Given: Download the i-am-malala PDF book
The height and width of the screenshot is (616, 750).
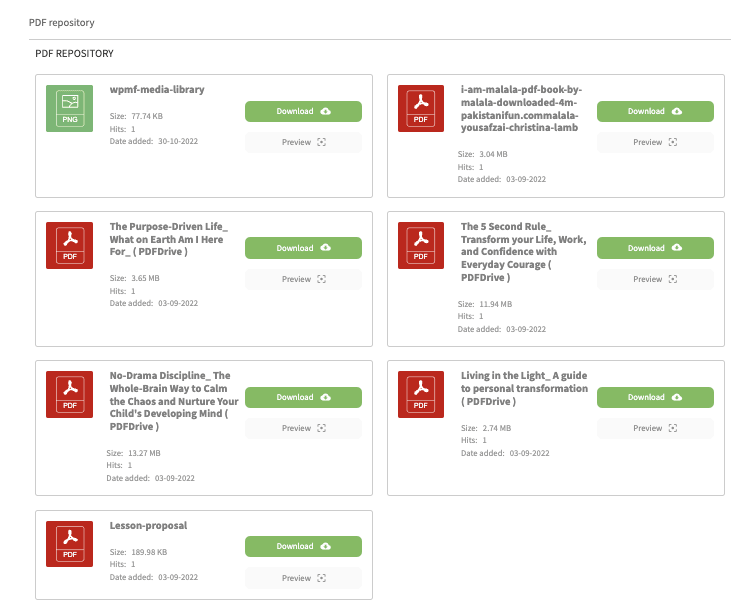Looking at the screenshot, I should pyautogui.click(x=655, y=111).
